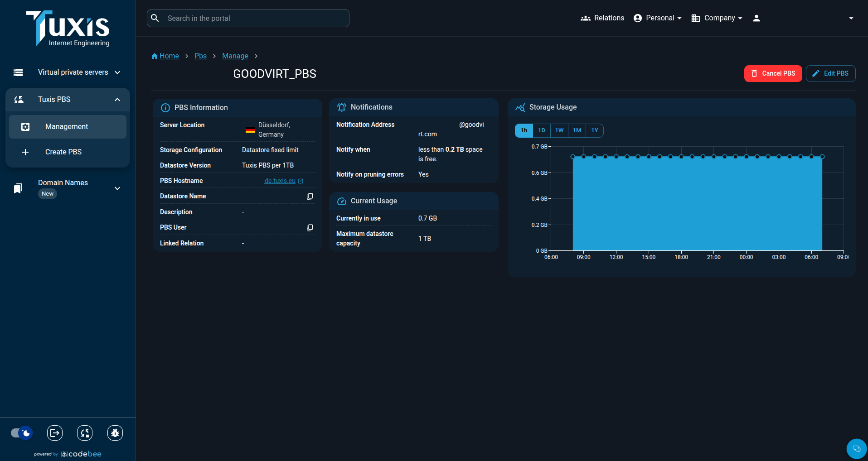Select the 1h time range tab
This screenshot has width=868, height=461.
pos(524,130)
